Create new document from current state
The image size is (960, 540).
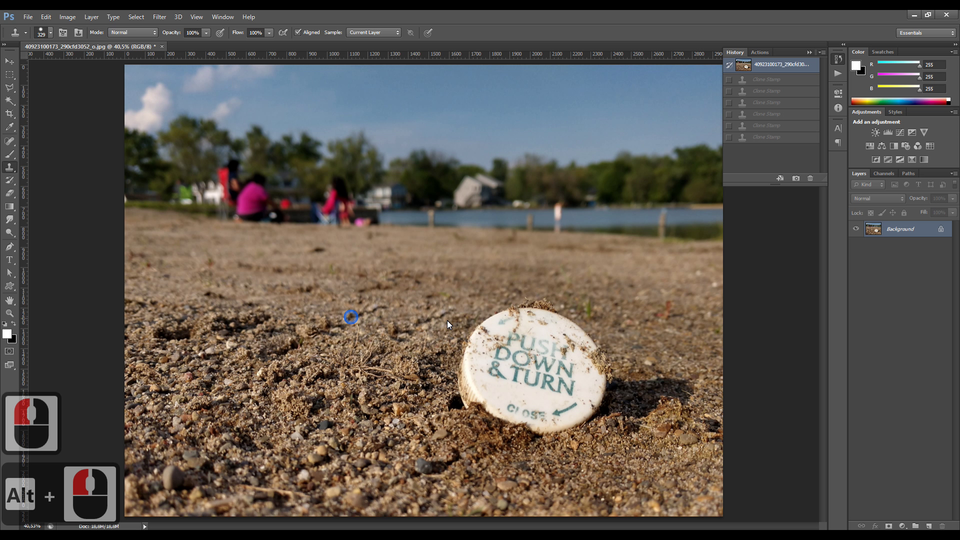(x=780, y=178)
